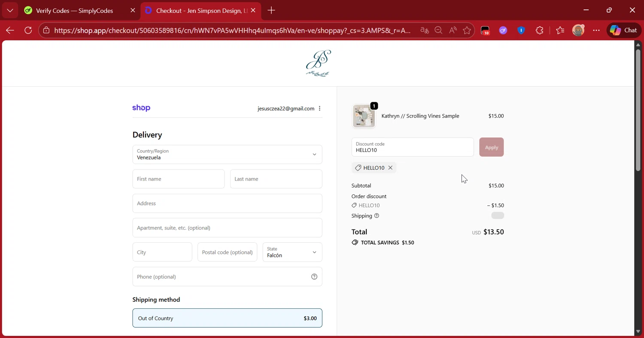Open the browser profile avatar

point(578,30)
